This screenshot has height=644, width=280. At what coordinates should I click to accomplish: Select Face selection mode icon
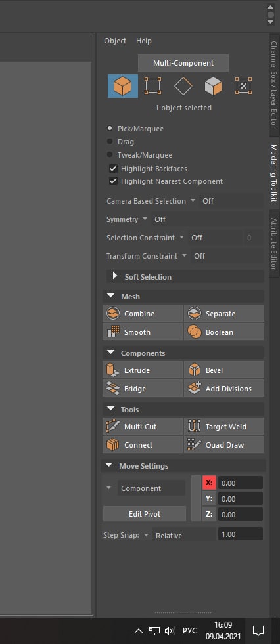pos(213,86)
